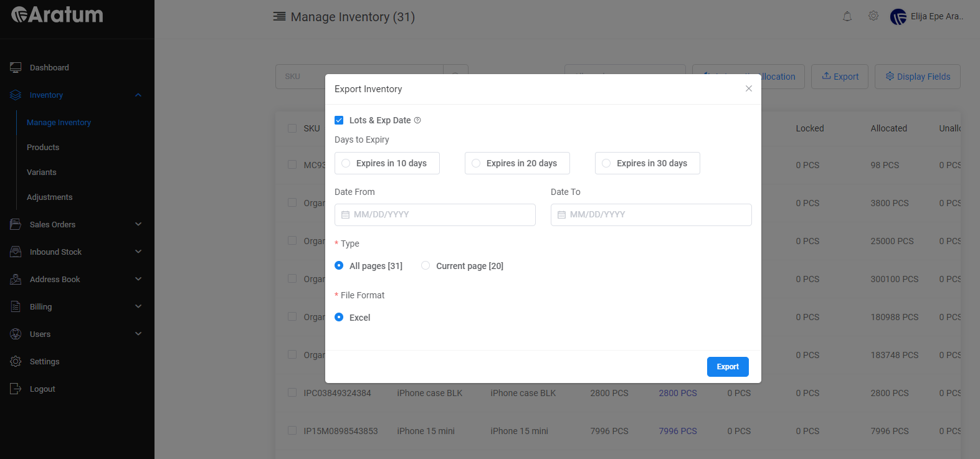The image size is (980, 459).
Task: Click the Sales Orders icon
Action: point(16,224)
